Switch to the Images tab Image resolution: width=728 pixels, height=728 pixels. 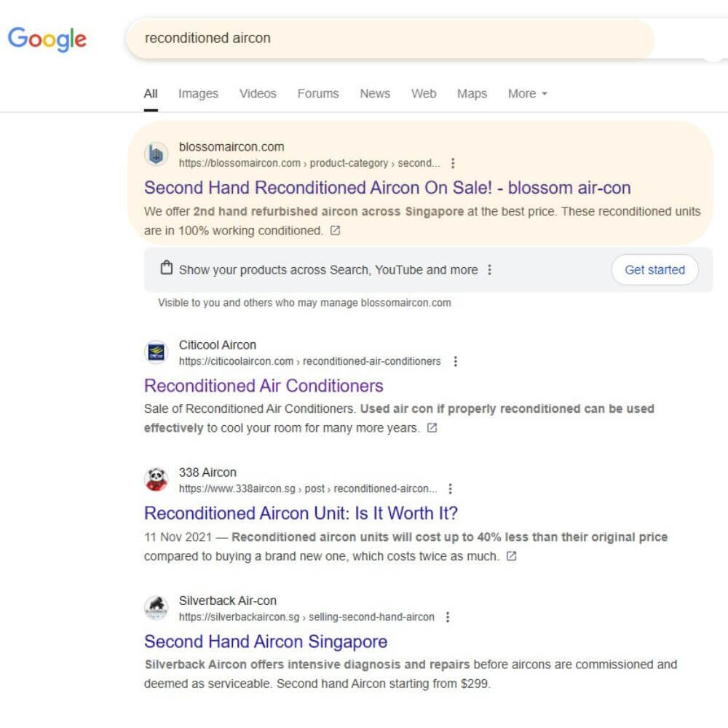[x=198, y=94]
